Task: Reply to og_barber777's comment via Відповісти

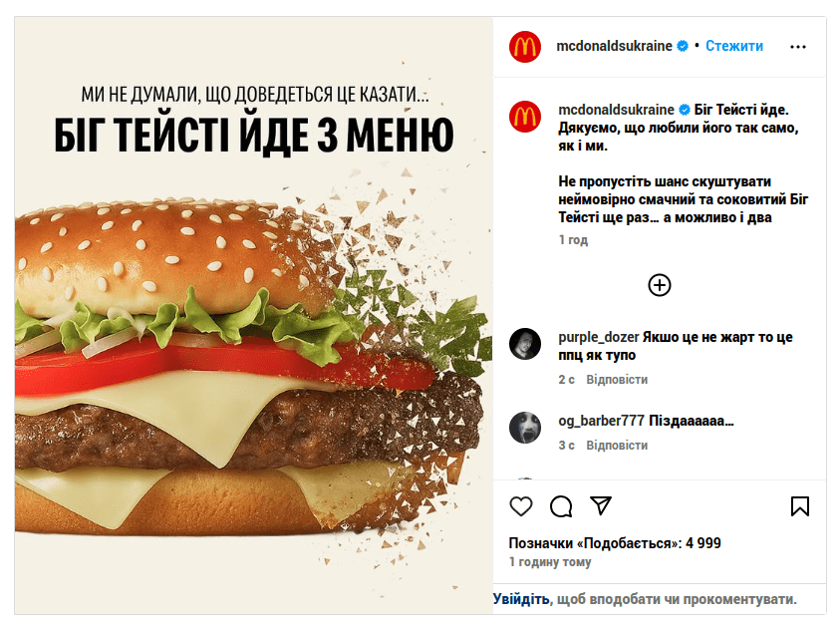Action: (x=617, y=446)
